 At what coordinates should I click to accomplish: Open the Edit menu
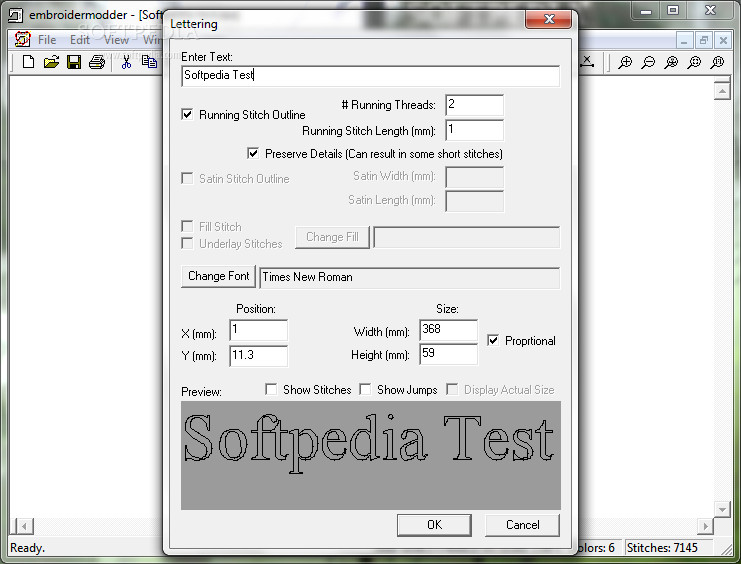click(x=79, y=40)
